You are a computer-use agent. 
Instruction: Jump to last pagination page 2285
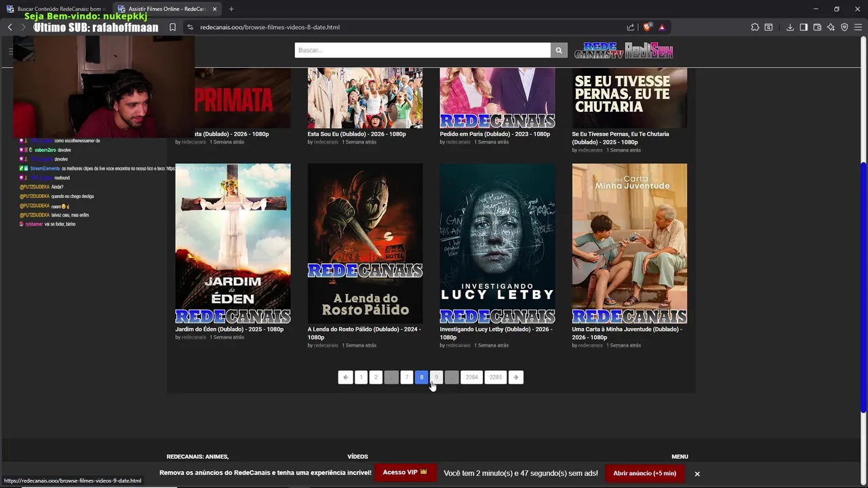[x=496, y=378]
